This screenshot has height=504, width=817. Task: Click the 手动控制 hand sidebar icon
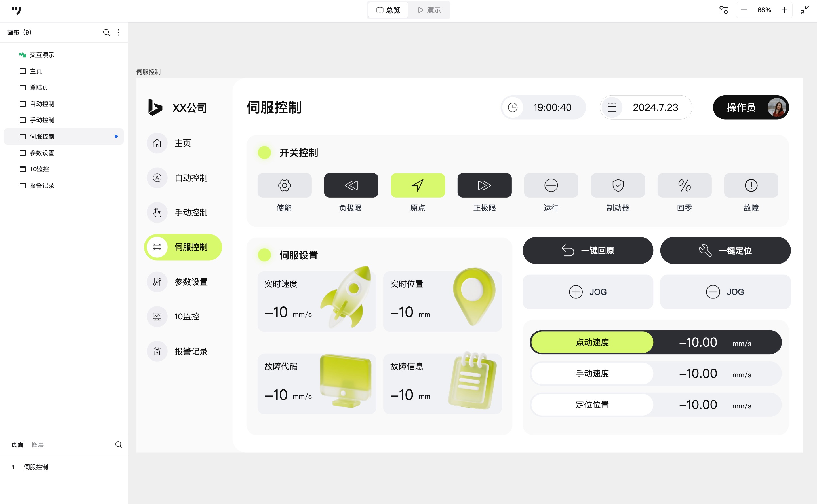point(157,212)
